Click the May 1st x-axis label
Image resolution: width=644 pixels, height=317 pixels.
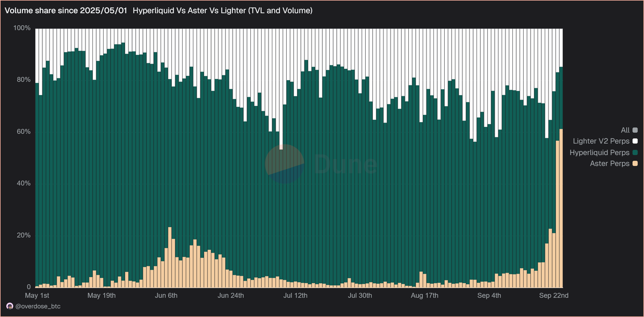pos(38,296)
